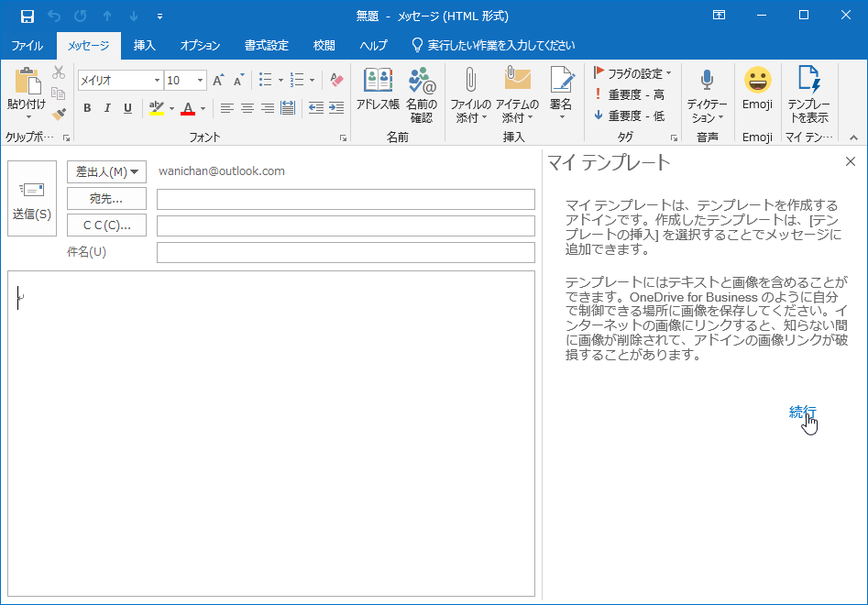
Task: Click the 続行 continue link
Action: pos(802,412)
